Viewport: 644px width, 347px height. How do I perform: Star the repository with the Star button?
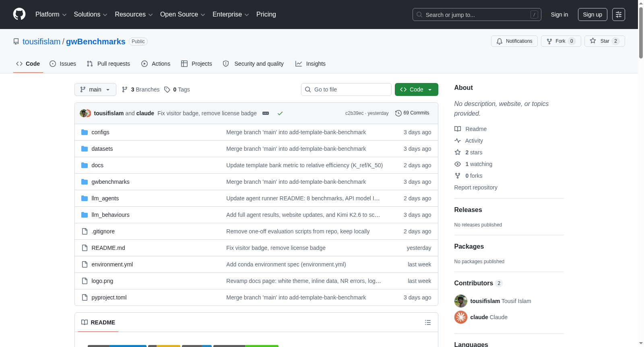(x=605, y=41)
